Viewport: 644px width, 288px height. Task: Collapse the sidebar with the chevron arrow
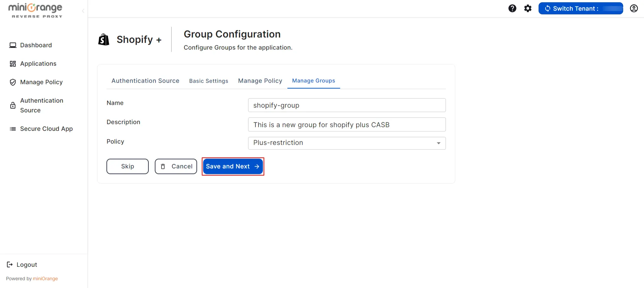[83, 11]
